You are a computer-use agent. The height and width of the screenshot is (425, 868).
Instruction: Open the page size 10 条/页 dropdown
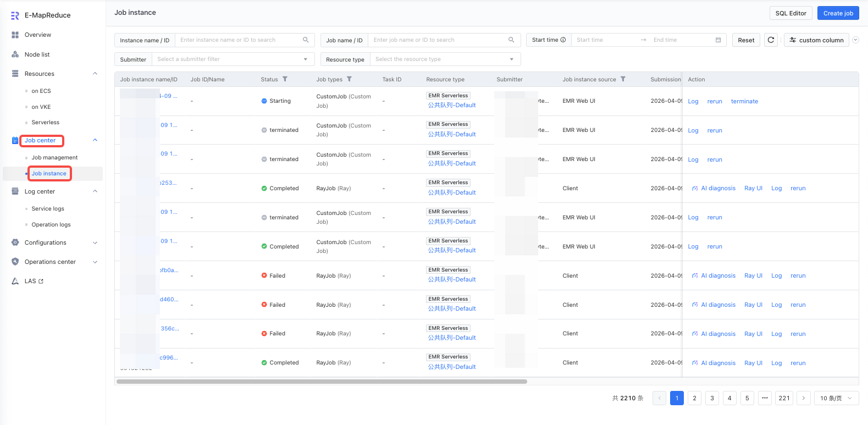point(837,398)
